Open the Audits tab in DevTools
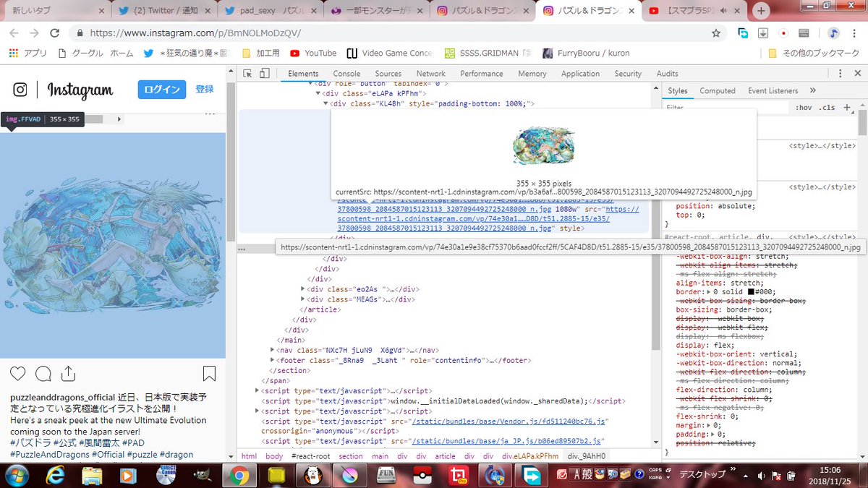Screen dimensions: 868x488 pos(667,74)
